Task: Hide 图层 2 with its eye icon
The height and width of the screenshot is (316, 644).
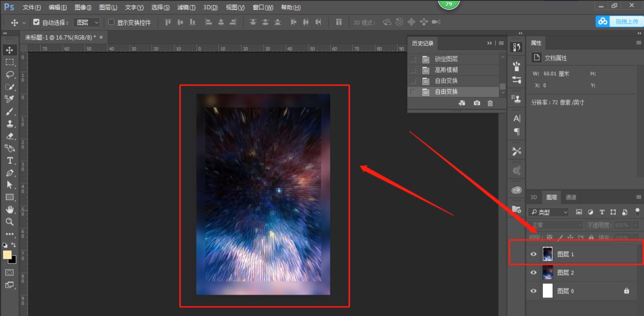Action: (x=533, y=273)
